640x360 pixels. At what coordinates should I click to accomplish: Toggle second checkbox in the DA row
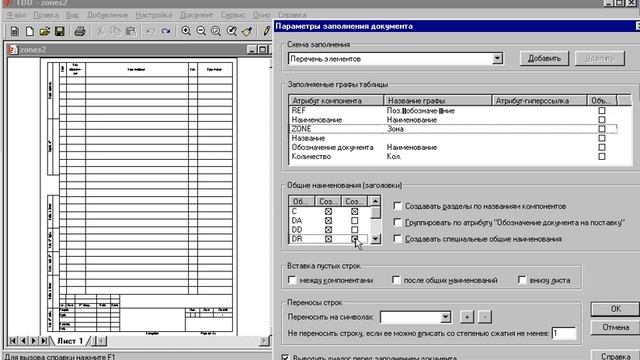(354, 220)
